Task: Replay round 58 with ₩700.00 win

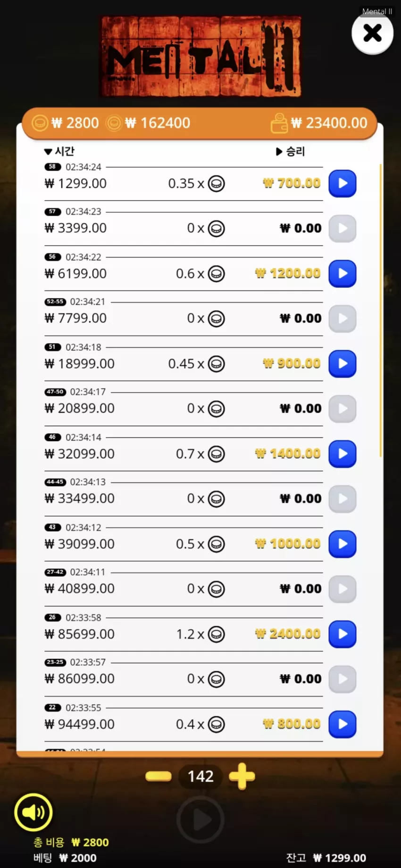Action: pos(342,183)
